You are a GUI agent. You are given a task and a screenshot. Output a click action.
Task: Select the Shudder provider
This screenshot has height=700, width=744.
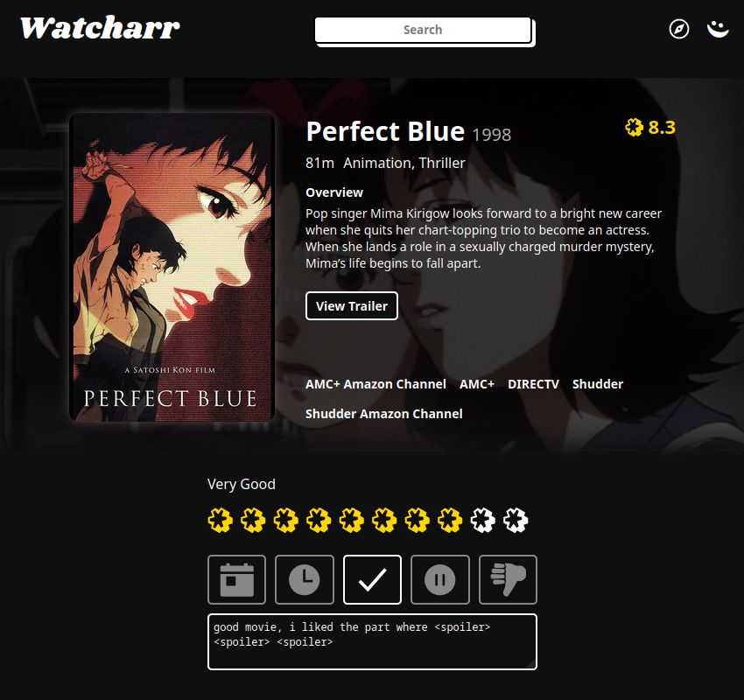coord(597,384)
